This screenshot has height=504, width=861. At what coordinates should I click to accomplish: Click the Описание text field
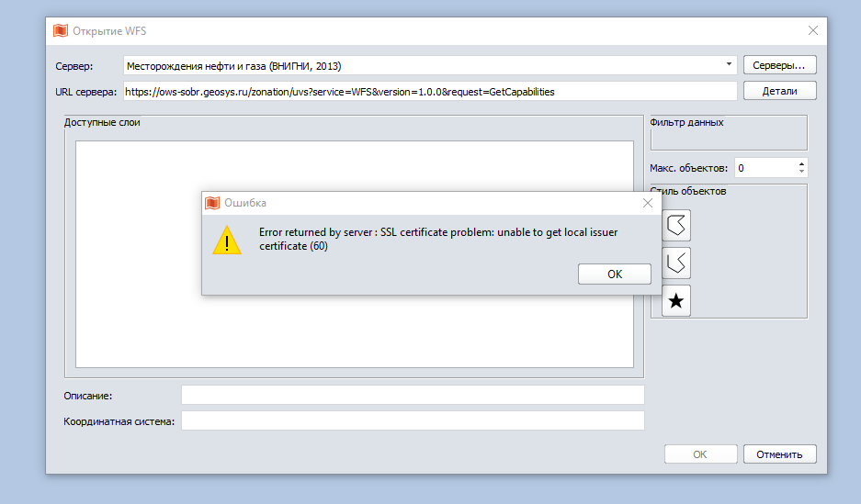[413, 395]
